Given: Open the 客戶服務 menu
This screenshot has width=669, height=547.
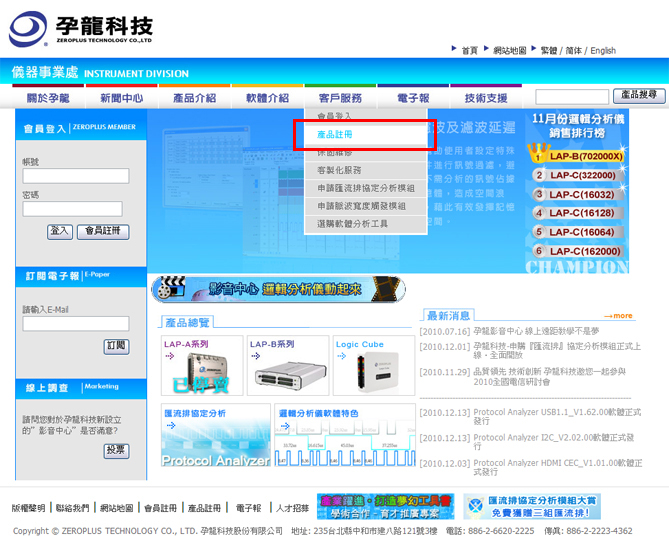Looking at the screenshot, I should pyautogui.click(x=340, y=98).
